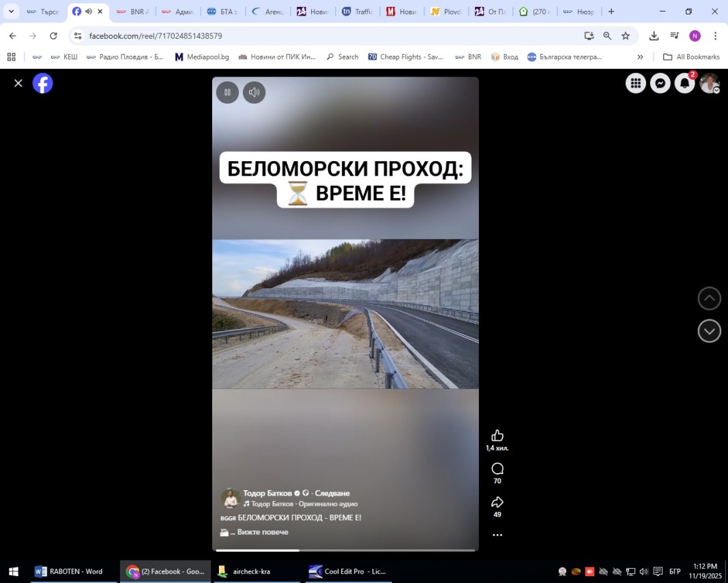Mute the reel audio
Viewport: 728px width, 583px height.
pyautogui.click(x=254, y=92)
